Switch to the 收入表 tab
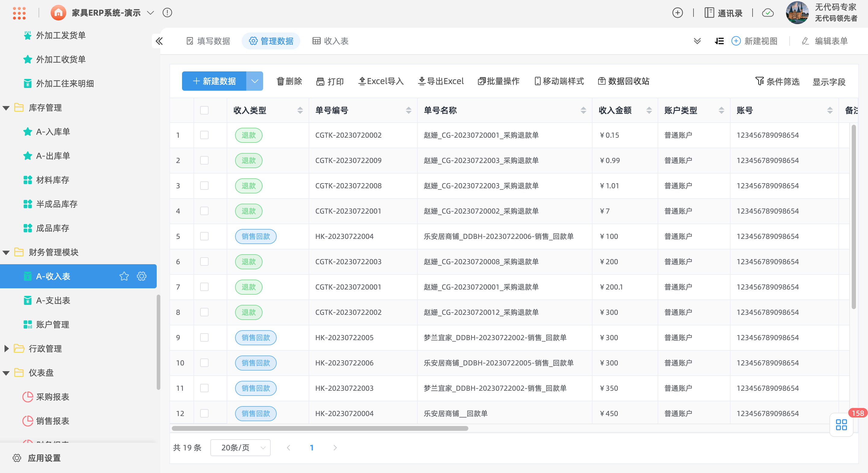The width and height of the screenshot is (868, 473). tap(330, 41)
